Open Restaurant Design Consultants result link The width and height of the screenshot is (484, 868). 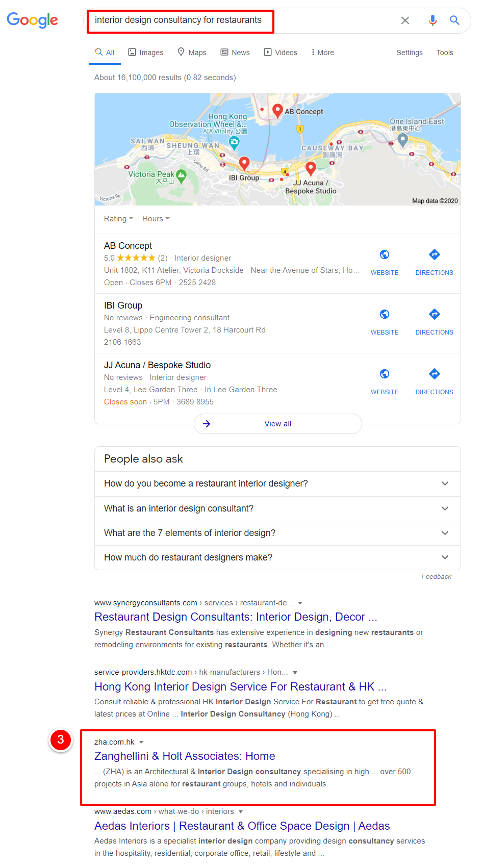pos(236,617)
